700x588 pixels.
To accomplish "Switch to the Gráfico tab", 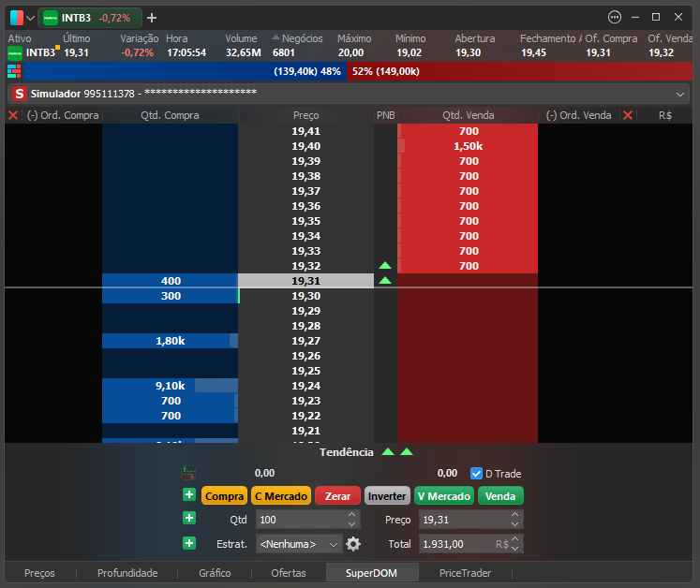I will (215, 573).
